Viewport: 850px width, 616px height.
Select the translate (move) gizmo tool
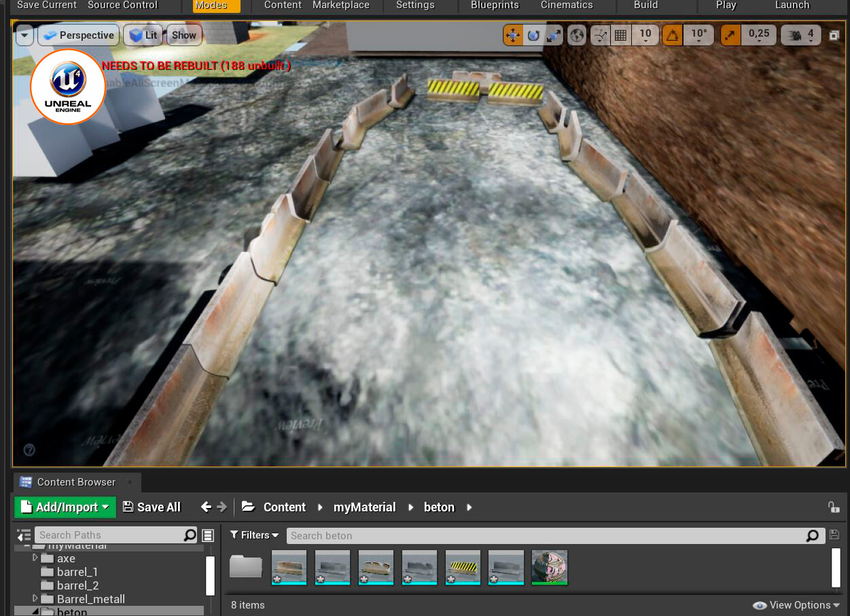point(513,35)
